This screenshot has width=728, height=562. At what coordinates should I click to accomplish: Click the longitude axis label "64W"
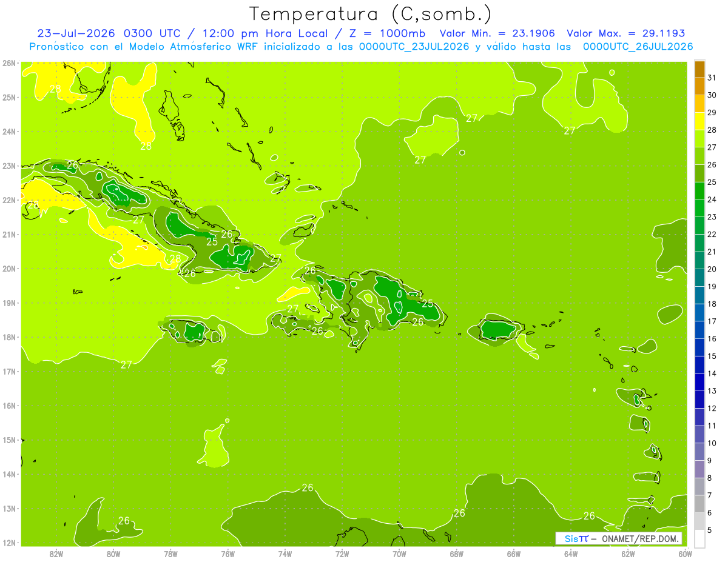571,554
